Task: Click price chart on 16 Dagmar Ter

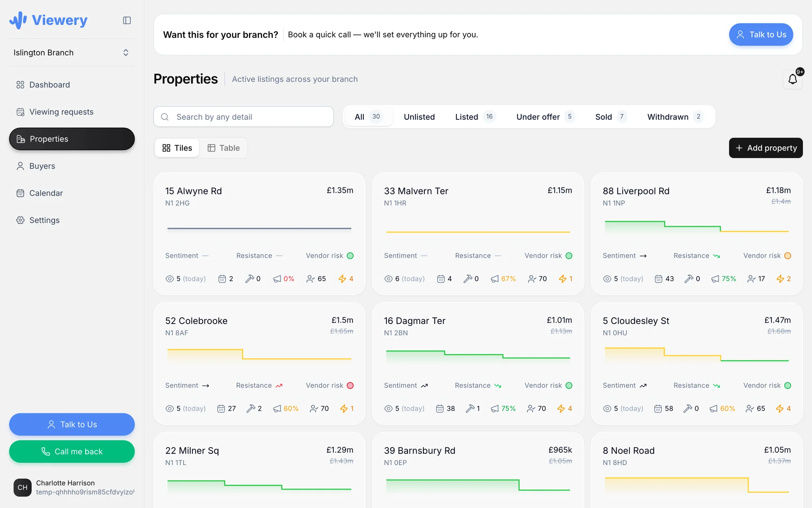Action: coord(478,356)
